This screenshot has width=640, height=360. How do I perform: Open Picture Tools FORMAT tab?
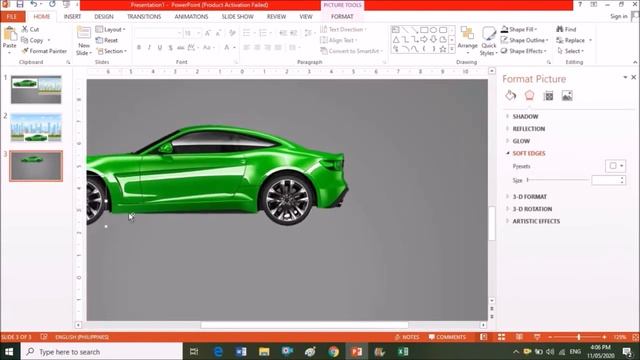tap(342, 16)
